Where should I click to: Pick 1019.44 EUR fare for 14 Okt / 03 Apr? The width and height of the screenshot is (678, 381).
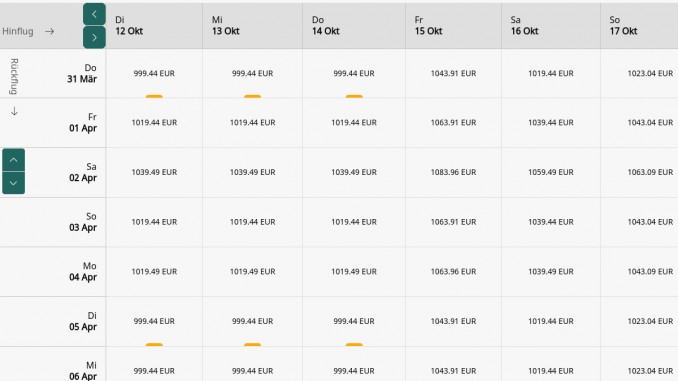(354, 222)
